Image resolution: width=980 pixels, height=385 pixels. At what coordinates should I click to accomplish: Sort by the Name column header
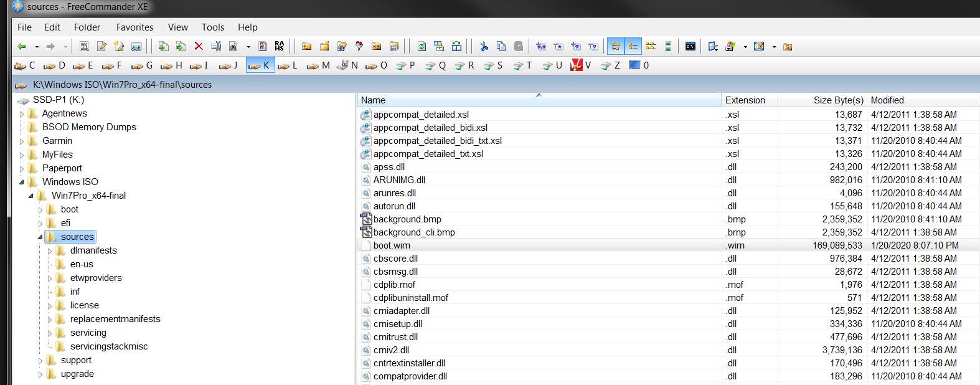(539, 100)
